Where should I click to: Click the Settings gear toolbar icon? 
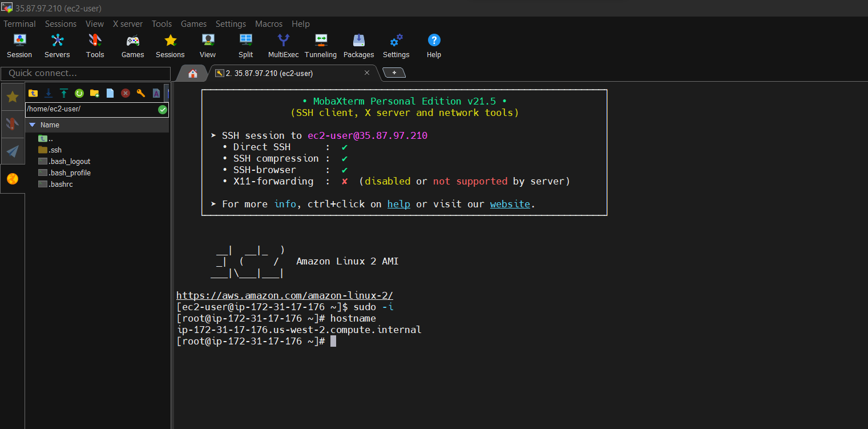click(396, 46)
